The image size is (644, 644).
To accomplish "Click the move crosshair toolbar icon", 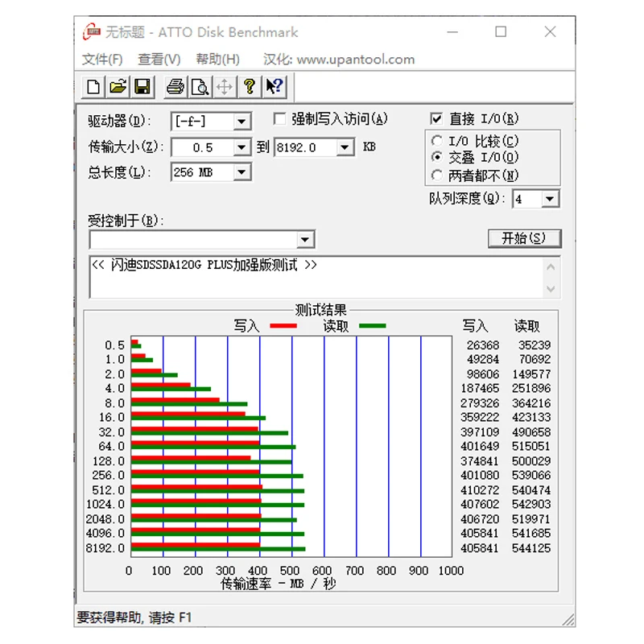I will pos(225,87).
